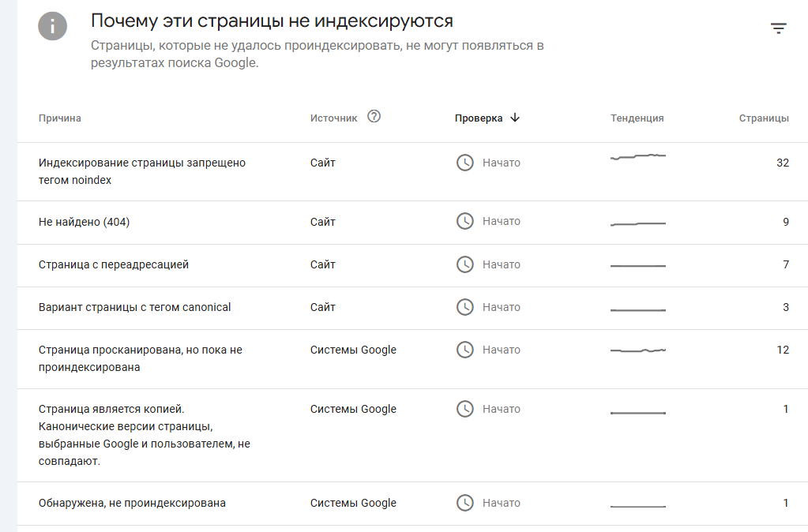Click Тенденция column header
This screenshot has height=532, width=808.
(x=637, y=118)
